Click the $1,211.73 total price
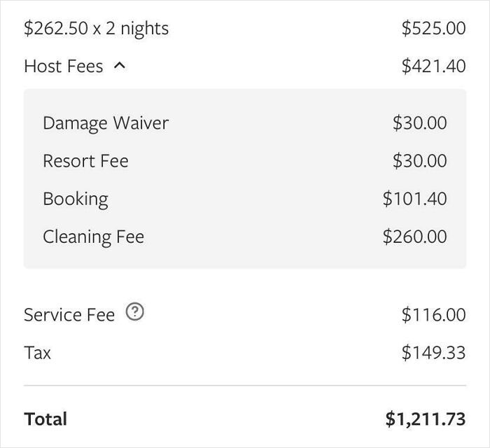 pos(425,419)
